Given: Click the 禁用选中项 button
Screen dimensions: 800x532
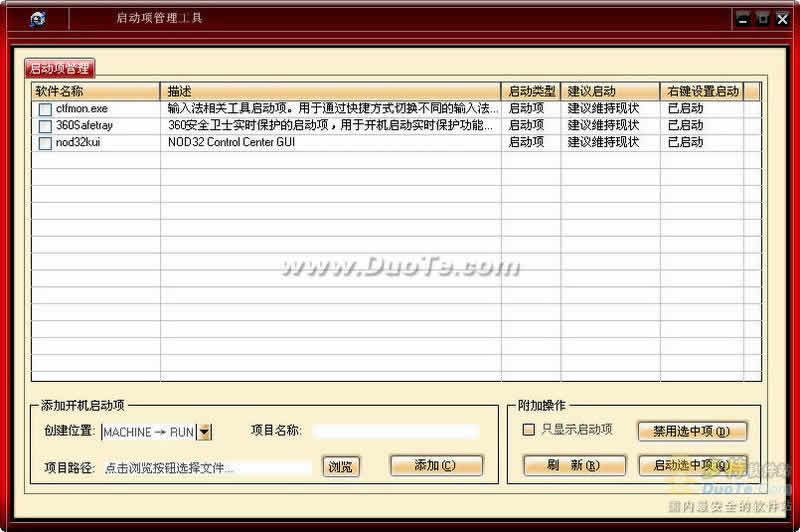Looking at the screenshot, I should [x=692, y=431].
